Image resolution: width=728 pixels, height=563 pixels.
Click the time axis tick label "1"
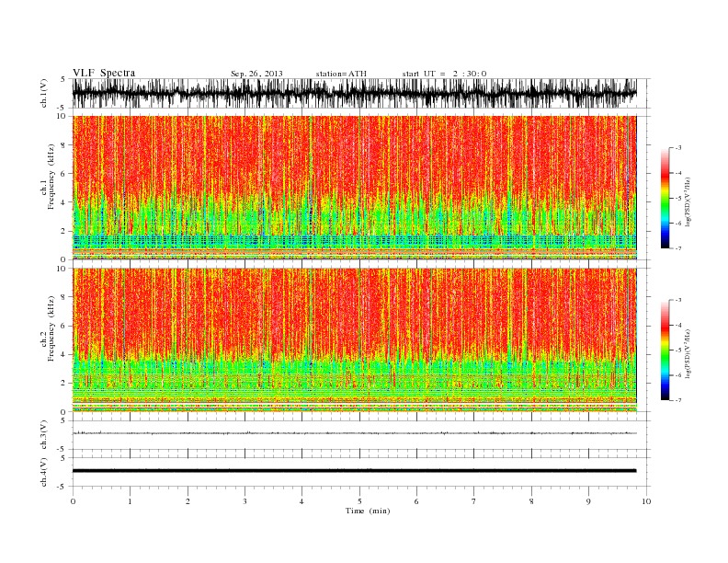131,501
